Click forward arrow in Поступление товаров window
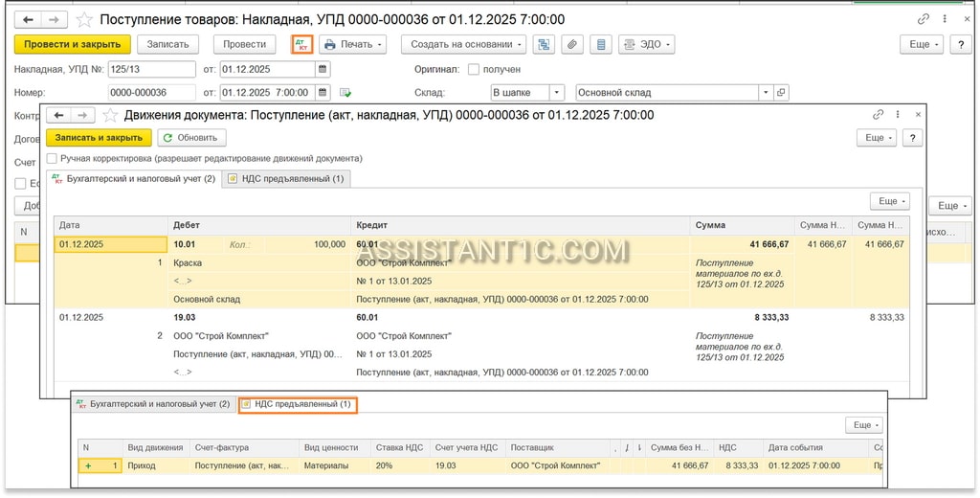 click(54, 20)
